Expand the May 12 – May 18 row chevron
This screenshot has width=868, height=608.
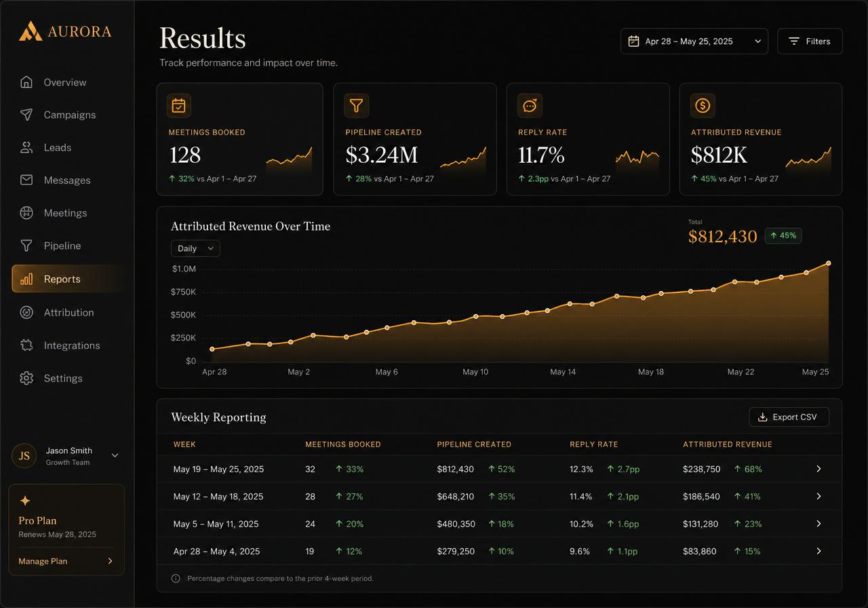coord(818,496)
